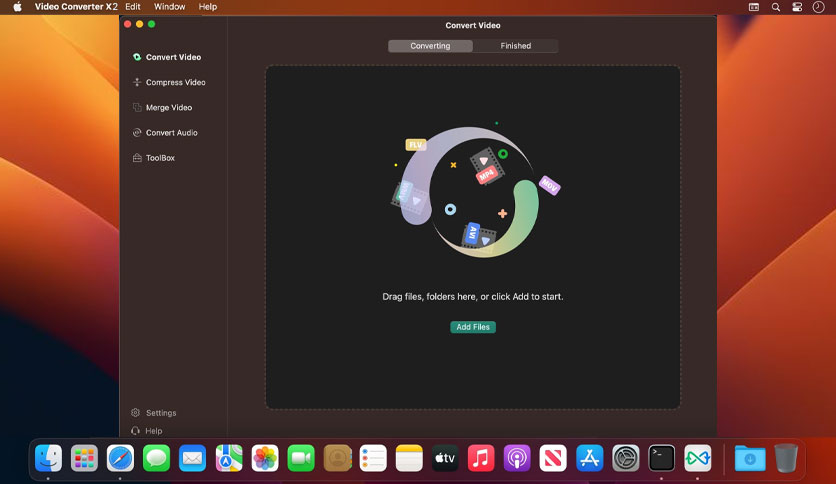Viewport: 836px width, 484px height.
Task: Open Spotlight search in menu bar
Action: pyautogui.click(x=776, y=7)
